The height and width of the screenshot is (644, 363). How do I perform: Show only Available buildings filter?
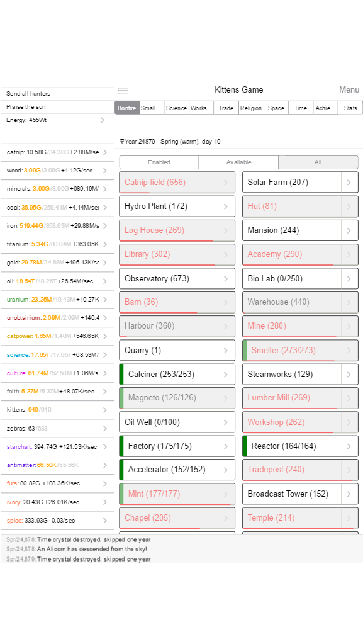point(238,162)
